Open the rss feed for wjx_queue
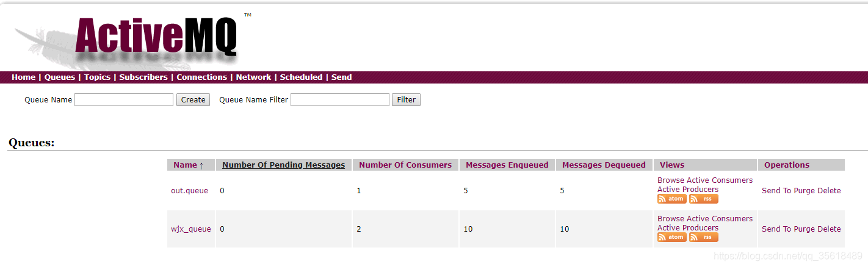Screen dimensions: 868x267 [x=704, y=237]
